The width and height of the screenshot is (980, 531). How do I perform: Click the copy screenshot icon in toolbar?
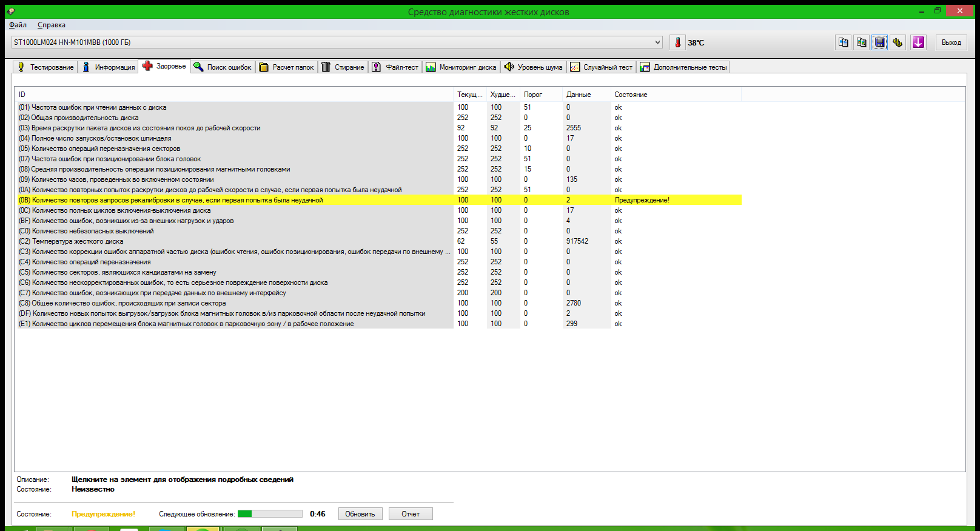point(861,42)
